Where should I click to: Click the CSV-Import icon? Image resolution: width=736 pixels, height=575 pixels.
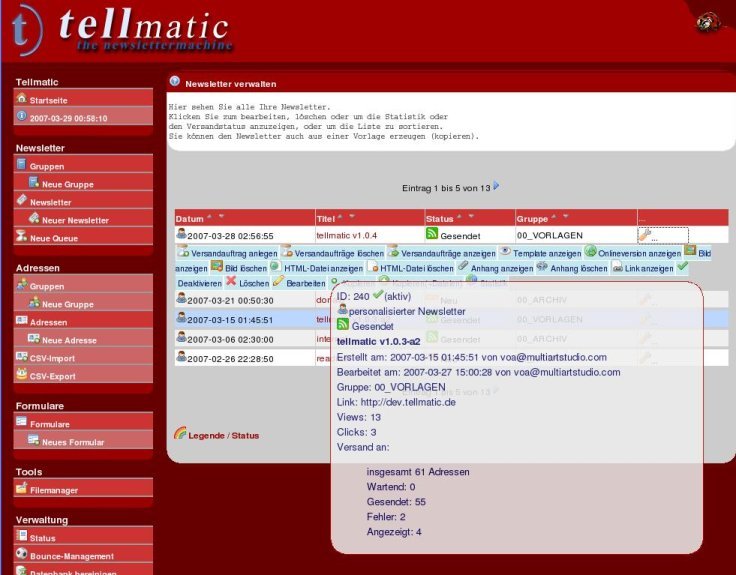(22, 356)
